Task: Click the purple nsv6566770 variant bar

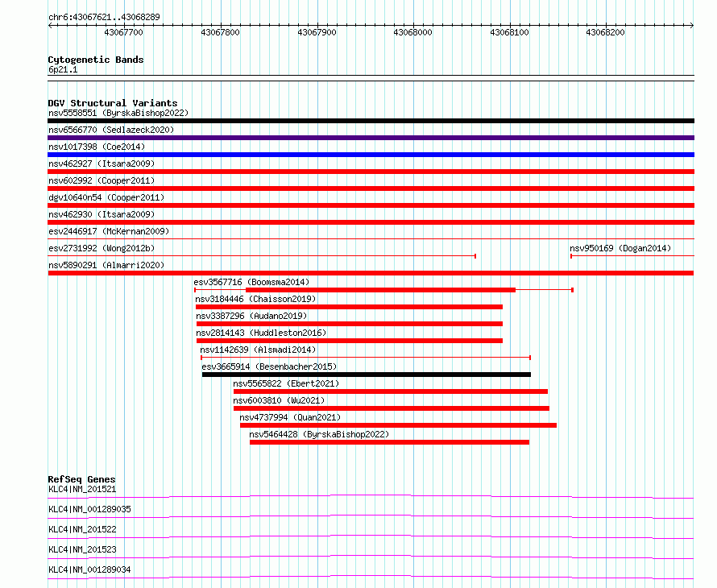Action: 371,138
